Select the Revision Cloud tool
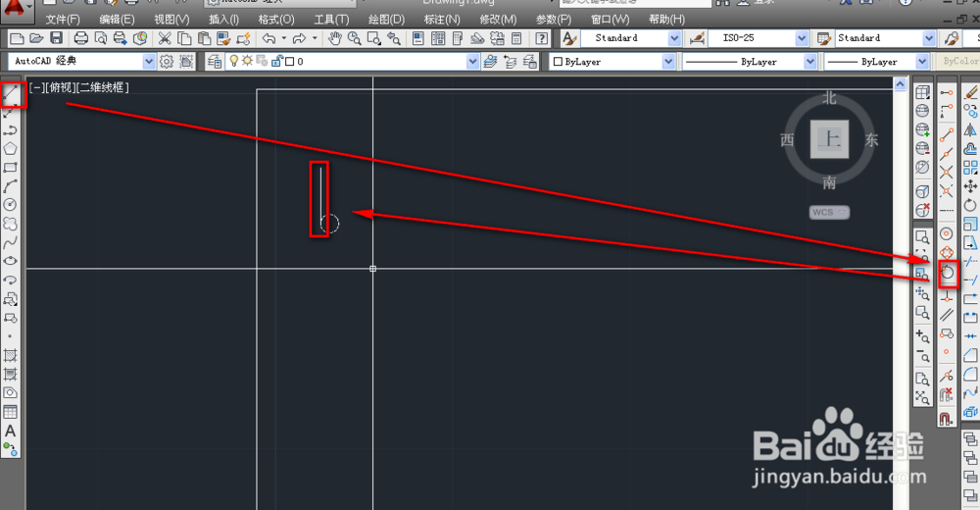The height and width of the screenshot is (510, 980). (10, 224)
